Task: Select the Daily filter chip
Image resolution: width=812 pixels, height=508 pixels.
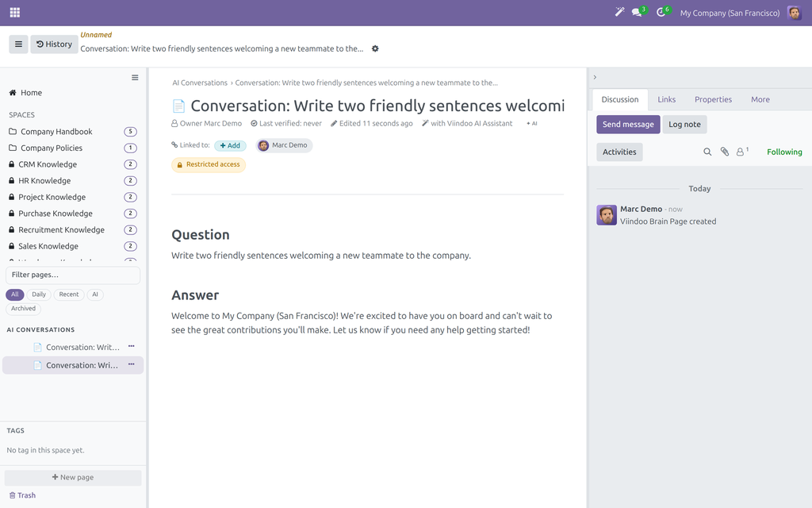Action: point(39,294)
